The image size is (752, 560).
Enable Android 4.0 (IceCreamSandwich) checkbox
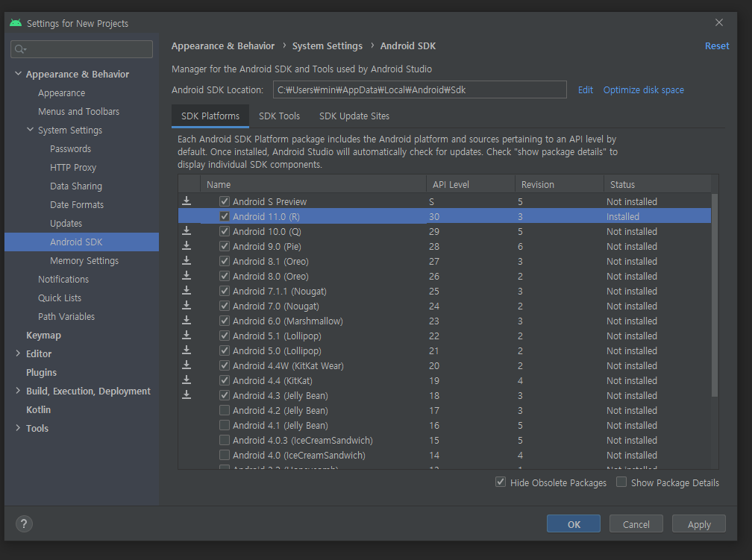[224, 455]
